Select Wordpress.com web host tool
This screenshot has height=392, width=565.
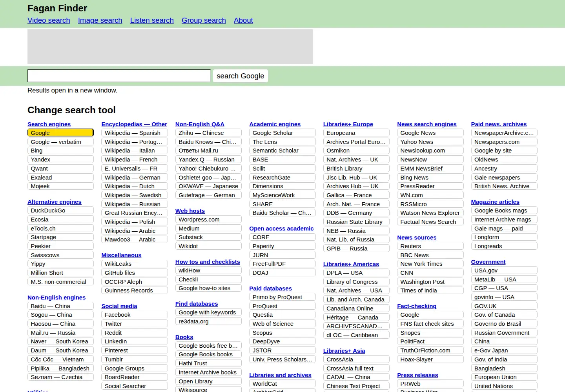pyautogui.click(x=208, y=220)
